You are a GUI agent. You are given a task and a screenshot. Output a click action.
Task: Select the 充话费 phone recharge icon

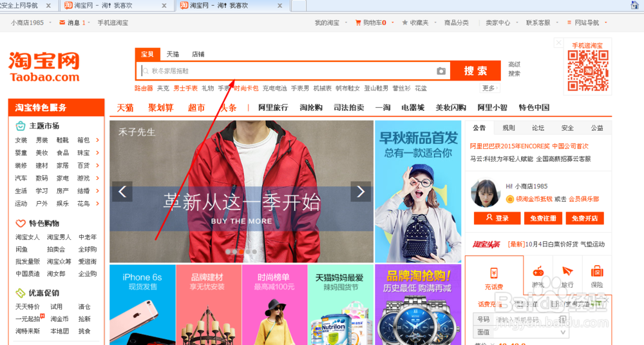[494, 273]
